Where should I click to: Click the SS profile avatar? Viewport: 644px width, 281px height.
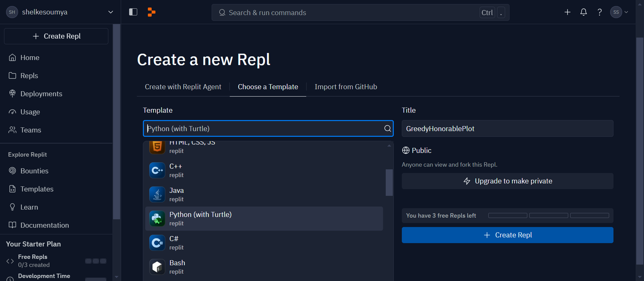point(616,12)
